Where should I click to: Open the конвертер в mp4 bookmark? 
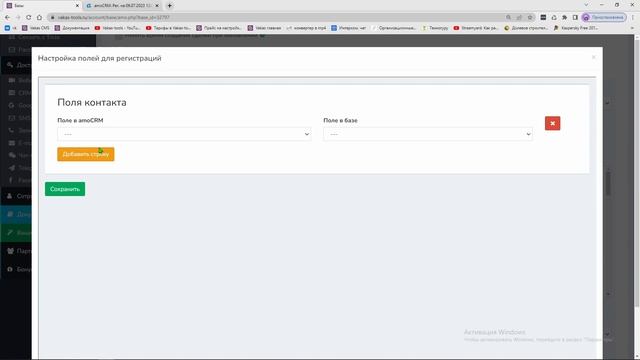click(306, 28)
